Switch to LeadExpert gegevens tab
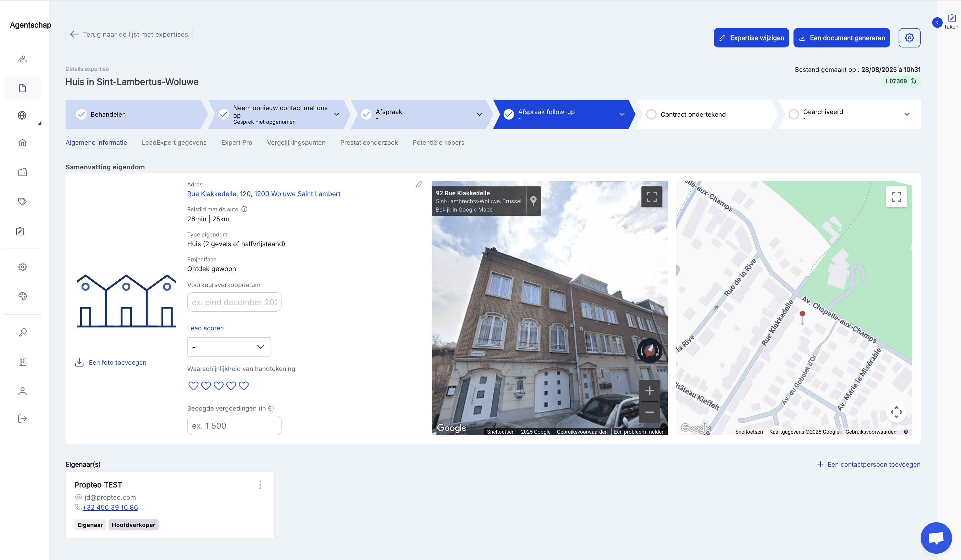This screenshot has height=560, width=961. pyautogui.click(x=174, y=143)
